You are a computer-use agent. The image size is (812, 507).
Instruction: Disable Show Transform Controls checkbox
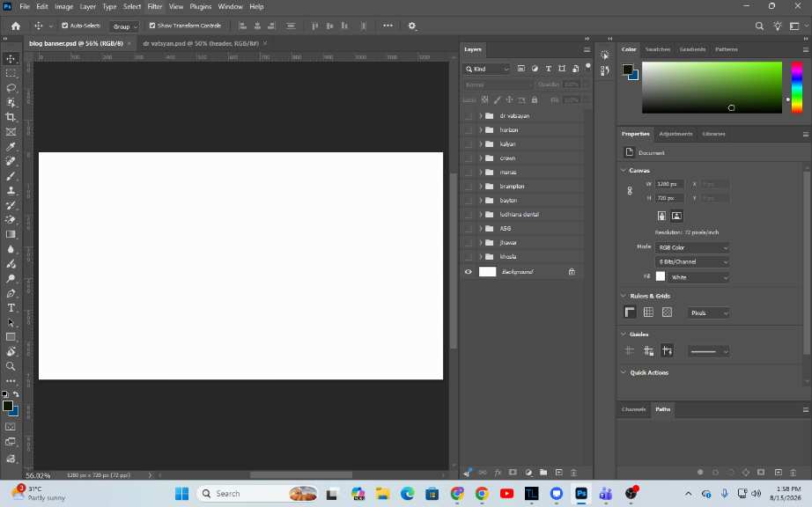152,26
